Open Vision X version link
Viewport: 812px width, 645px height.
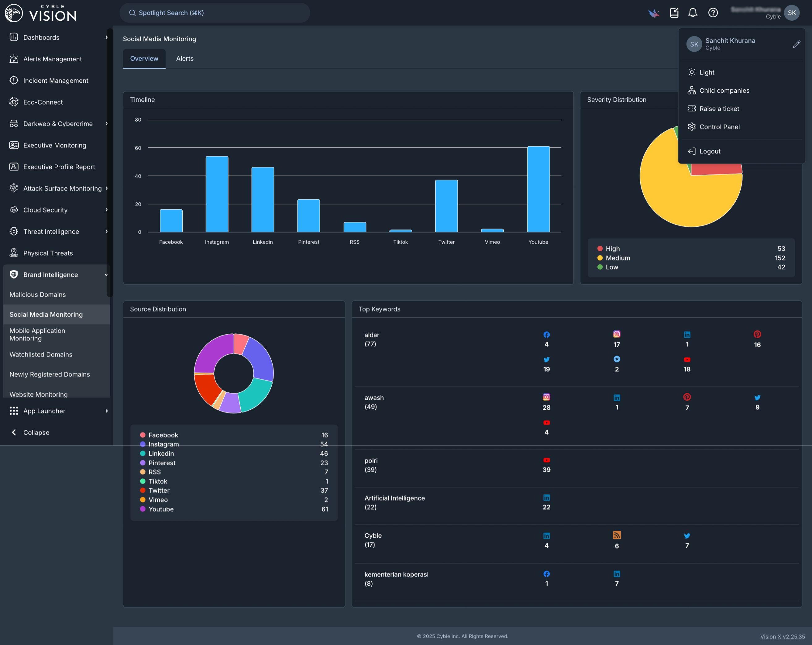782,636
